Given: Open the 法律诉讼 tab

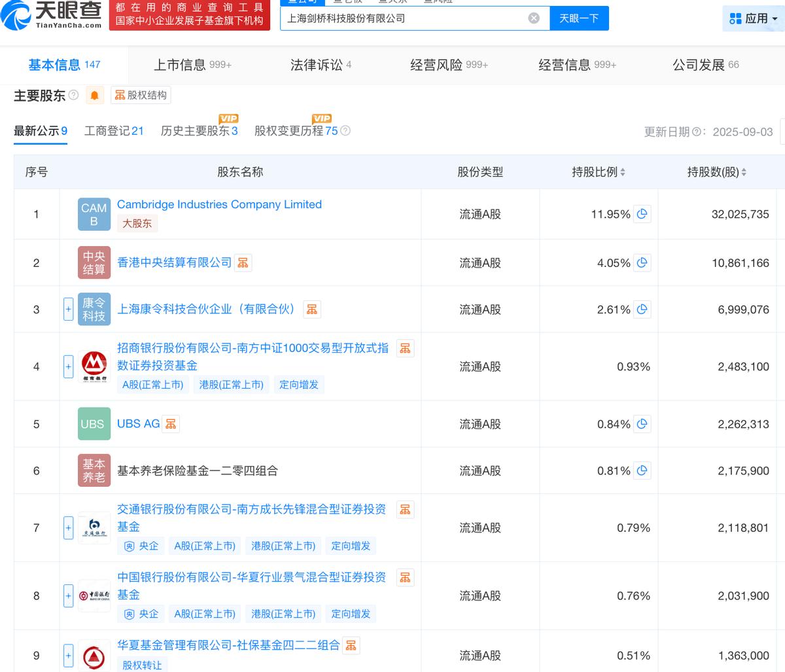Looking at the screenshot, I should click(321, 65).
